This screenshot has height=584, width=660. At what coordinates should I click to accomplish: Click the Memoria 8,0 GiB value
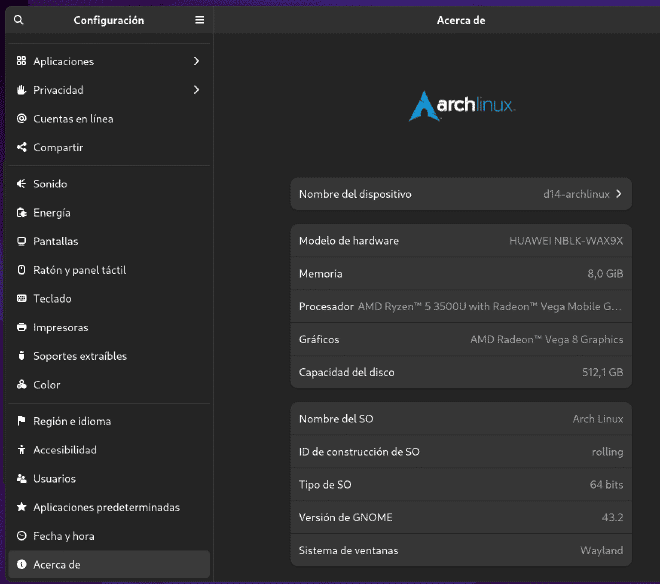(x=605, y=274)
